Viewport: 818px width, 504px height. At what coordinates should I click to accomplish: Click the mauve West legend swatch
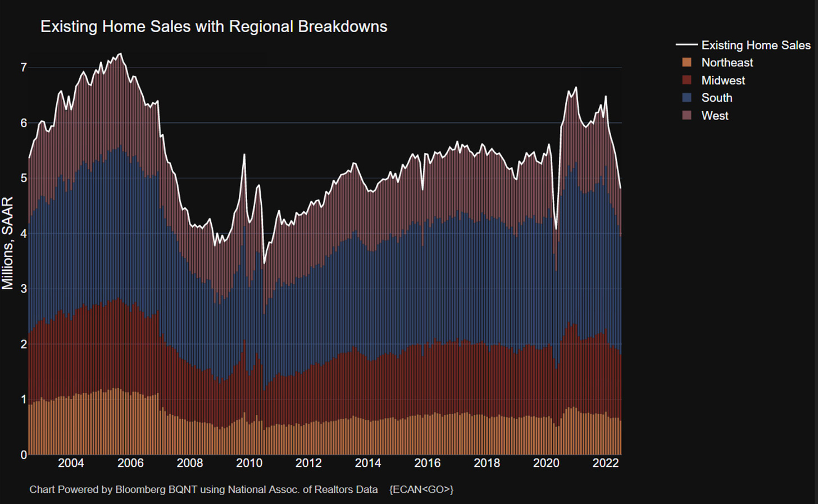[687, 116]
